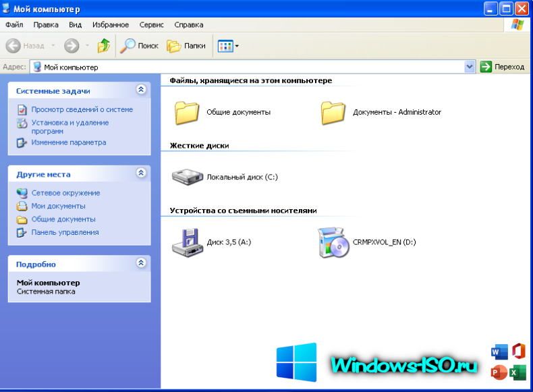533x392 pixels.
Task: Click the Изменение параметра icon
Action: [x=22, y=143]
